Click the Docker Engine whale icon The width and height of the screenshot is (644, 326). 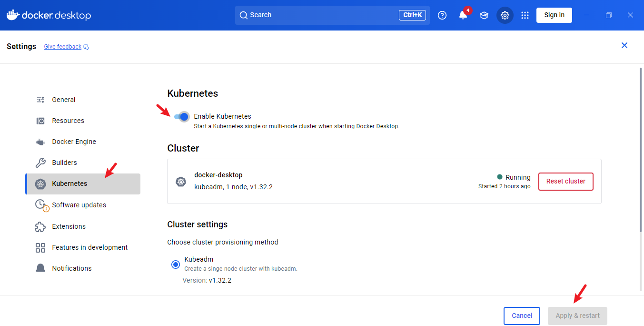[x=40, y=142]
